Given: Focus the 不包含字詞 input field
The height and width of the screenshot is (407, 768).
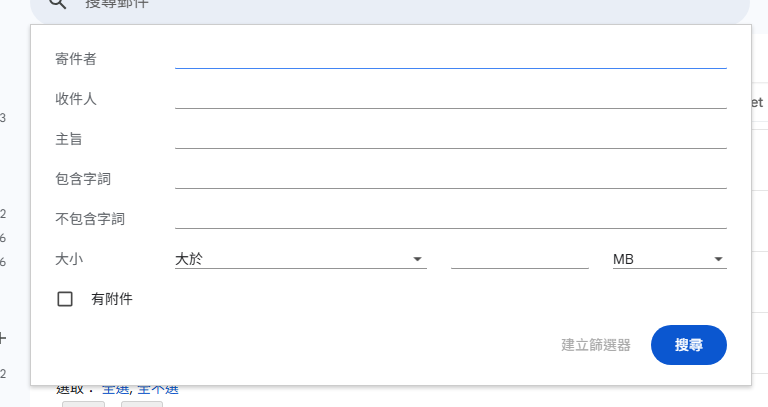Looking at the screenshot, I should pyautogui.click(x=450, y=218).
